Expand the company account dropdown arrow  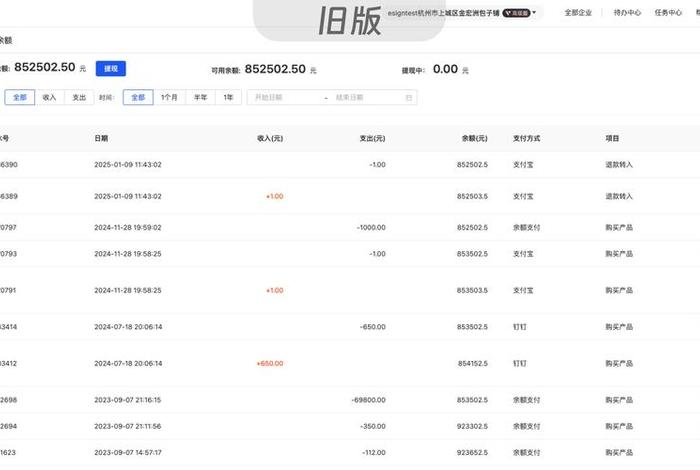pyautogui.click(x=534, y=12)
